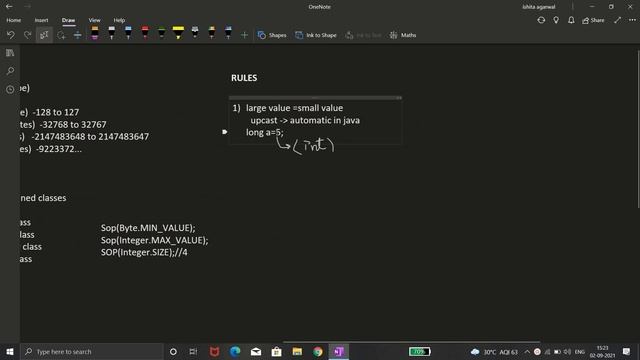Click the Windows Start button

10,351
